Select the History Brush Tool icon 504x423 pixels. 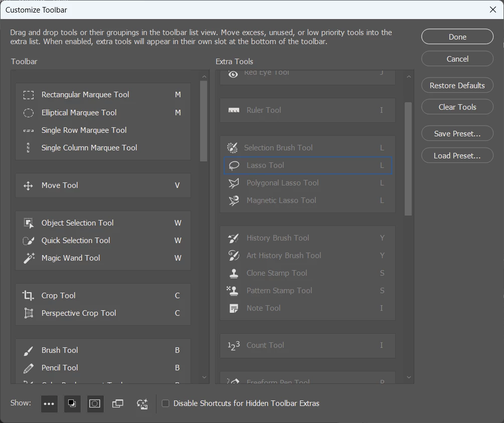233,238
